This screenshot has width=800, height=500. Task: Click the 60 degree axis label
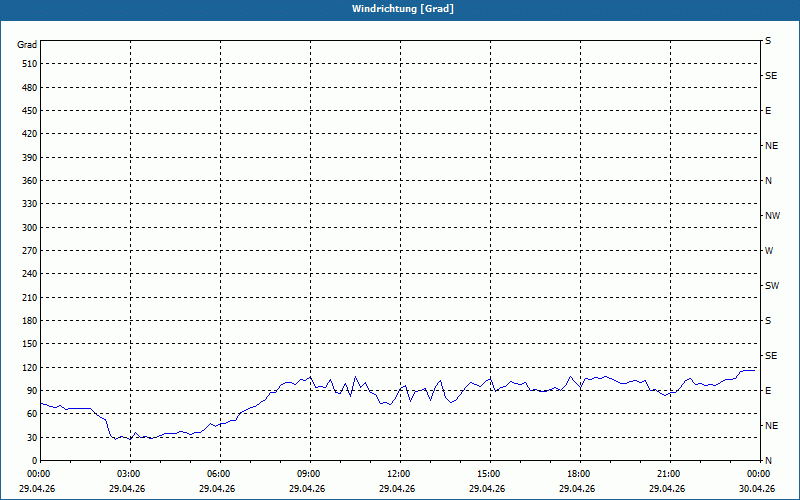pyautogui.click(x=32, y=414)
